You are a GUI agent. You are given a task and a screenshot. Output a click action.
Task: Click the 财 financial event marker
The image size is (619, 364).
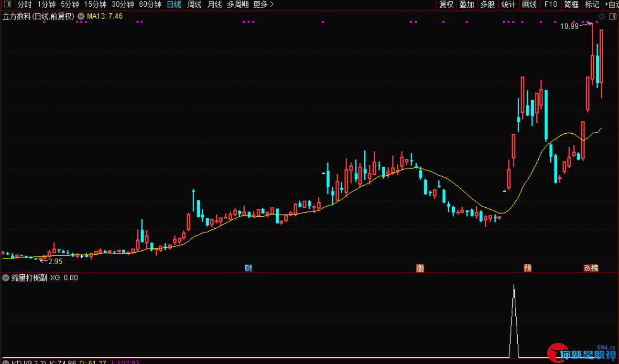[248, 268]
